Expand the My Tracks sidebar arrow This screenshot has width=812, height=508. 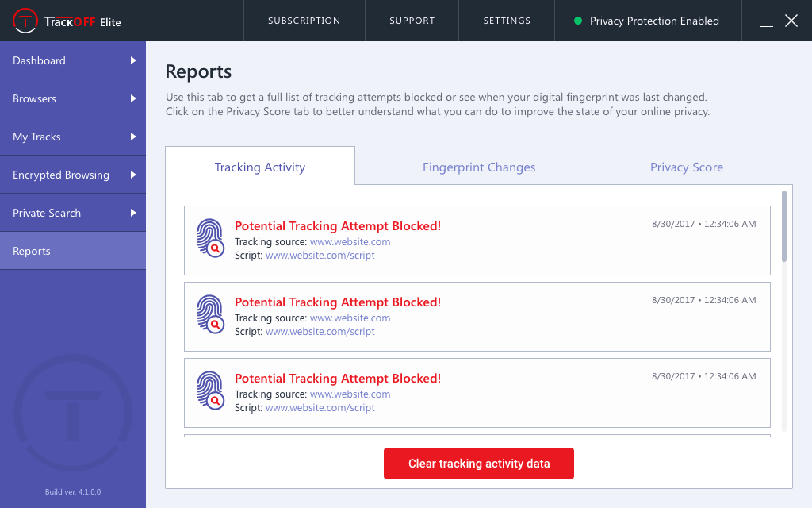coord(133,137)
